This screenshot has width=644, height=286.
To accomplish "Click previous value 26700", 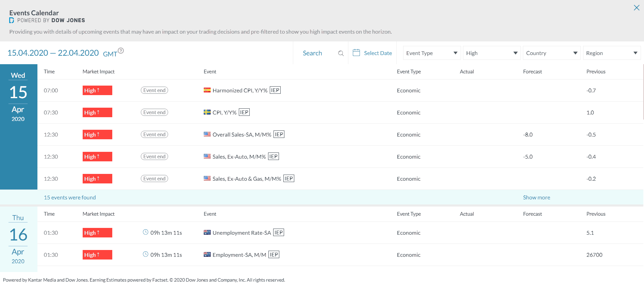I will click(594, 255).
